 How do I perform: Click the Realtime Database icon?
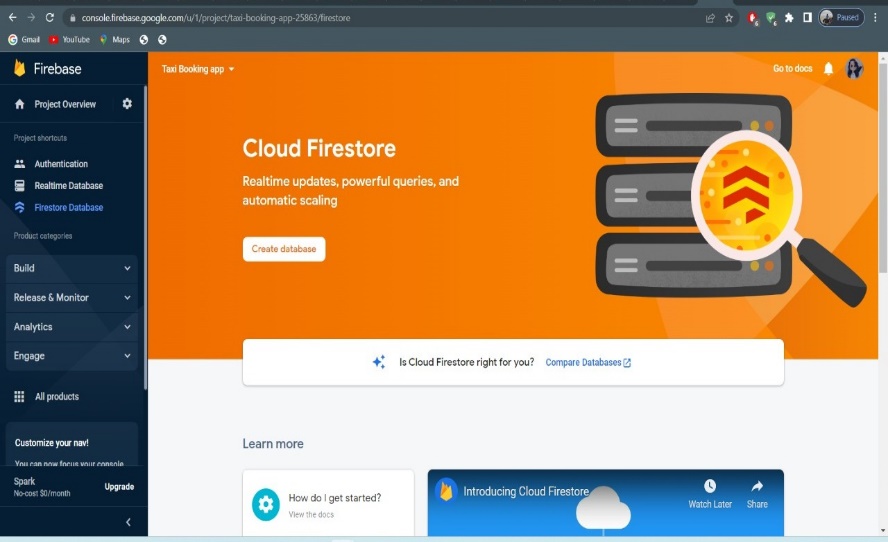click(20, 185)
